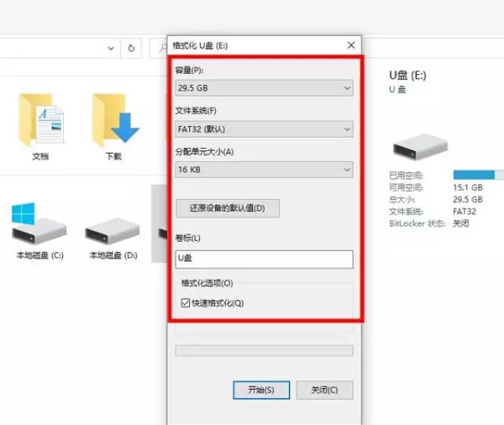
Task: Click the 格式化 U盘 (E:) dialog title
Action: pos(200,45)
